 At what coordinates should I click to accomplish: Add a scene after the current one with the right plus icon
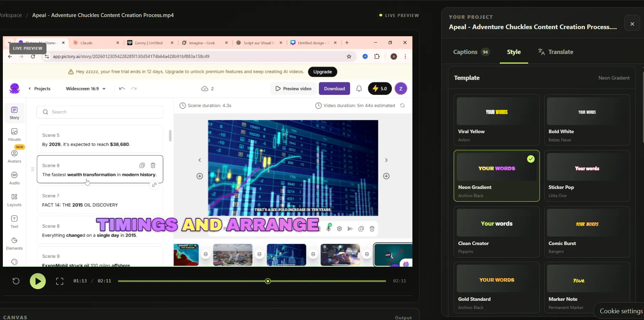coord(386,176)
